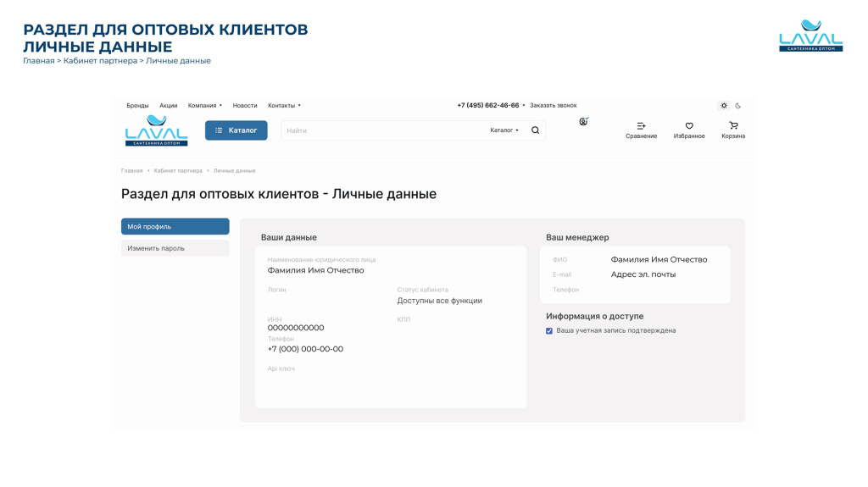This screenshot has height=487, width=868.
Task: Open the Бренды menu item
Action: [137, 106]
